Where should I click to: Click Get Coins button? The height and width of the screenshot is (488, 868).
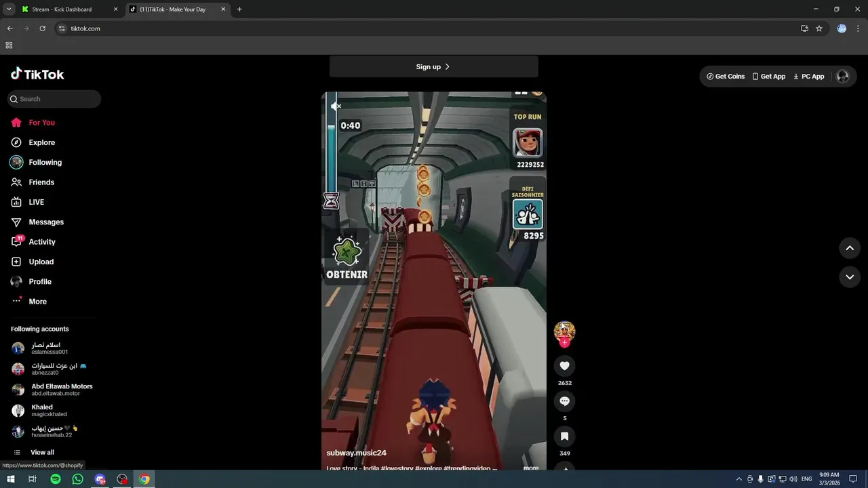[x=726, y=77]
